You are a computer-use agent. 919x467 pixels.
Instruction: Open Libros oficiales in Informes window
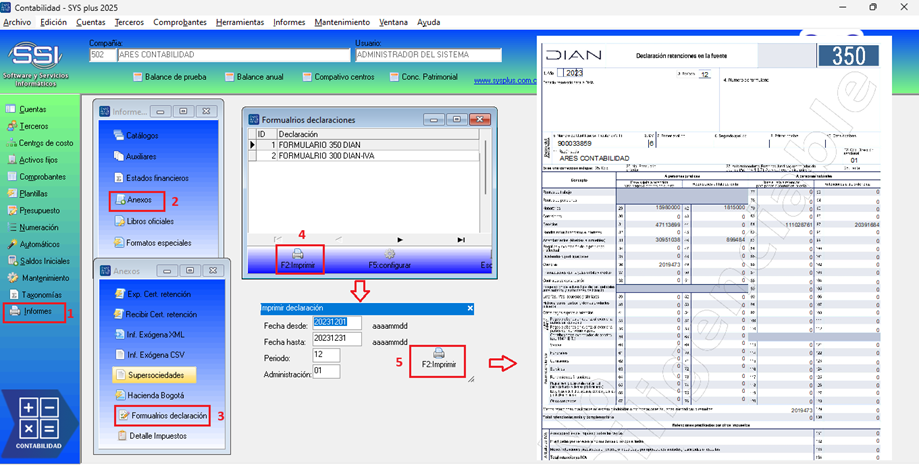click(144, 221)
